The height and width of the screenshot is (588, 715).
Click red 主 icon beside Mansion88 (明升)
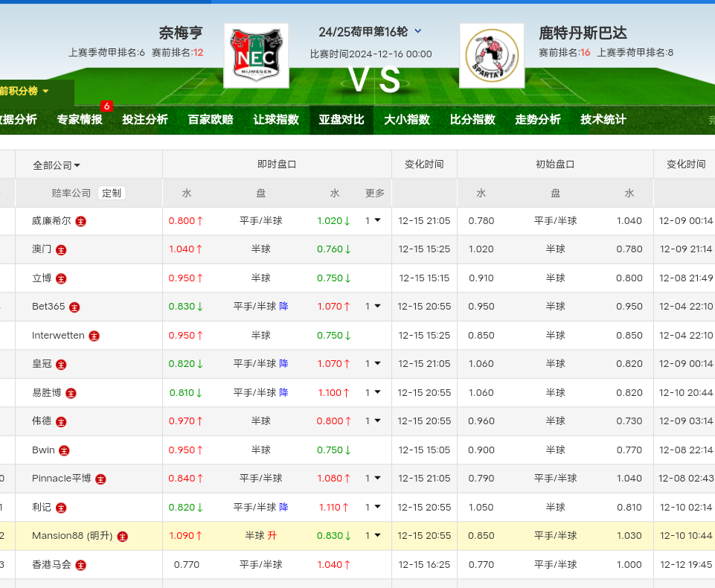122,537
